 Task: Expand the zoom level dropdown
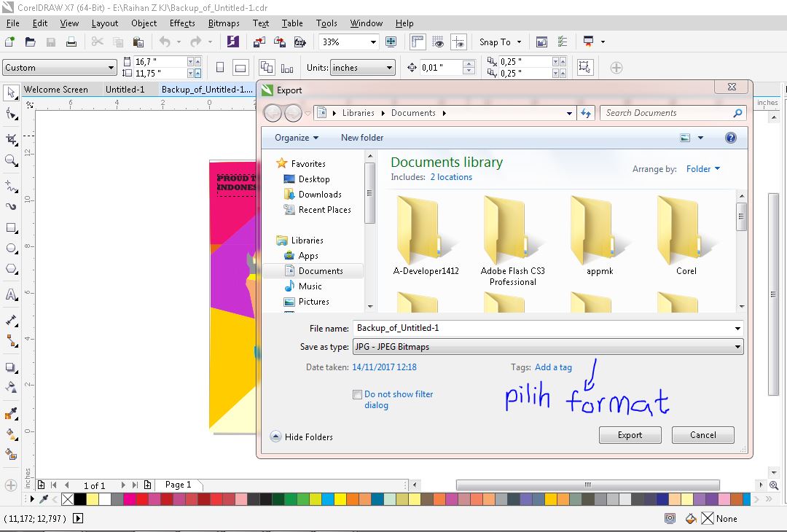tap(373, 42)
